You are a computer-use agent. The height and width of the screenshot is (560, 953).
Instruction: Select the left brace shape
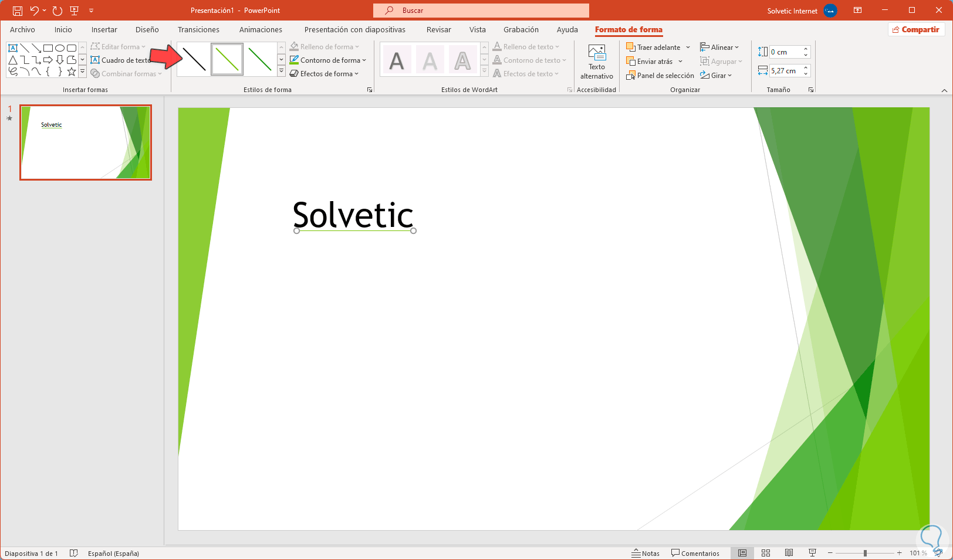(48, 72)
